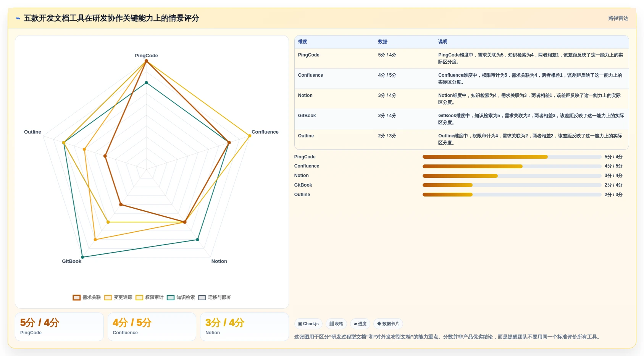The height and width of the screenshot is (356, 644).
Task: Click the 进度 tag chip
Action: [x=360, y=324]
